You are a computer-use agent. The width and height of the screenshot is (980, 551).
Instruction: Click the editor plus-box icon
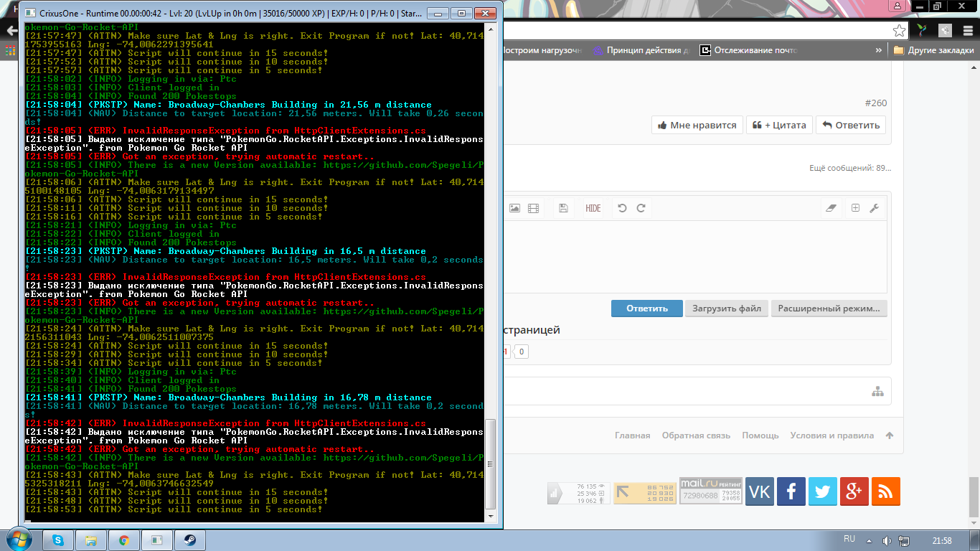855,208
